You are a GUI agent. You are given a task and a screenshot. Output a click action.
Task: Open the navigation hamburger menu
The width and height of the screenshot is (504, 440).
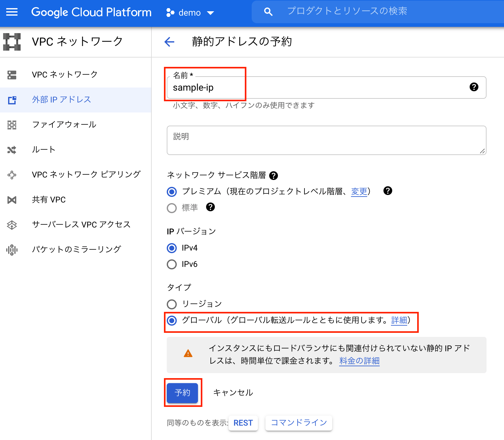(12, 12)
